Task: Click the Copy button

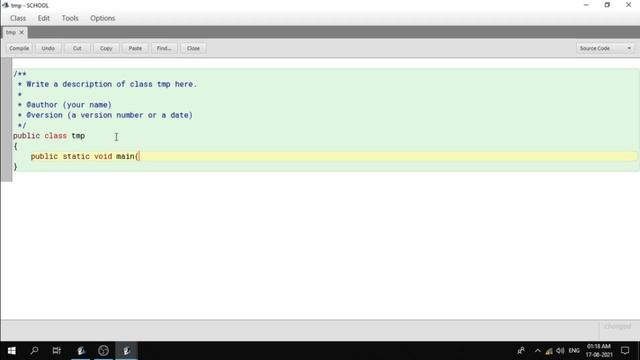Action: click(x=106, y=48)
